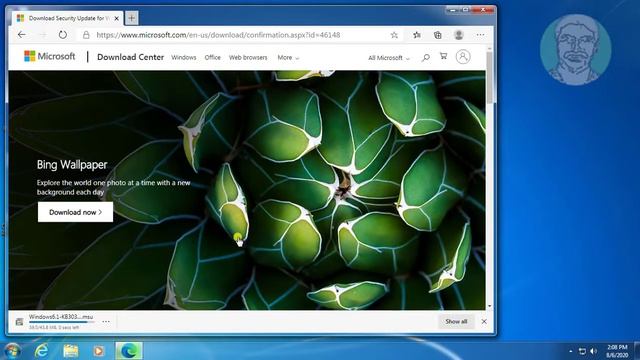Viewport: 640px width, 360px height.
Task: Click page scrollbar up arrow
Action: pyautogui.click(x=489, y=49)
